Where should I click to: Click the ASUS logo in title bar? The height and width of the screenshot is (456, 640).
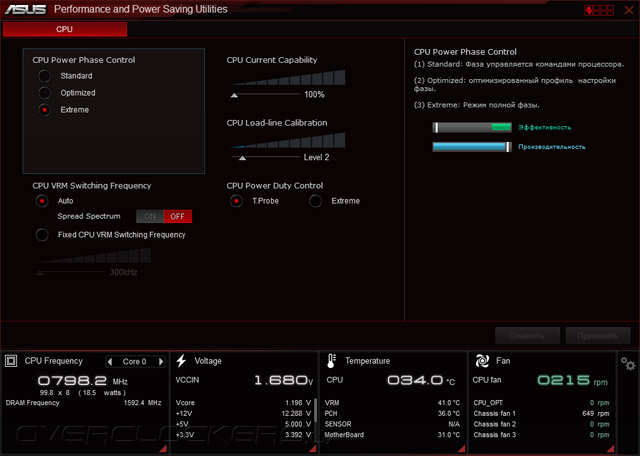click(25, 9)
